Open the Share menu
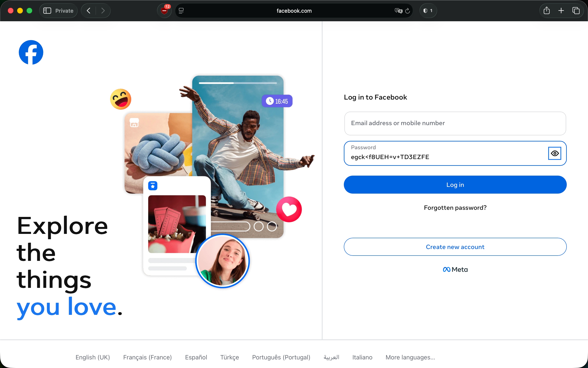The width and height of the screenshot is (588, 368). click(x=547, y=10)
